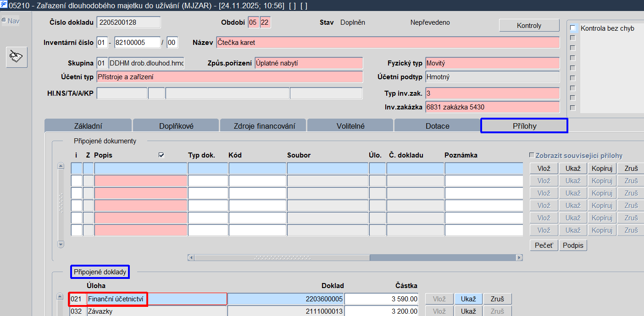The width and height of the screenshot is (644, 316).
Task: Click the Fyzický typ field Movitý
Action: click(x=492, y=63)
